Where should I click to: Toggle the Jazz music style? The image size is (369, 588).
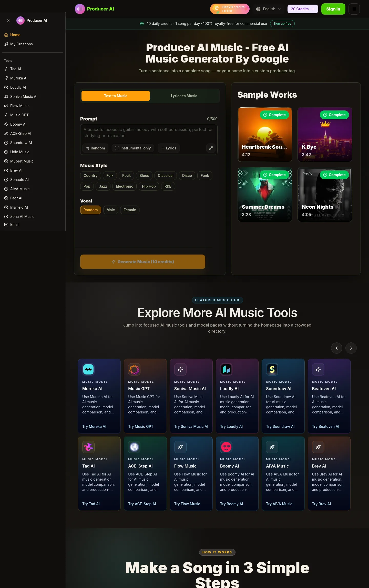[x=103, y=186]
